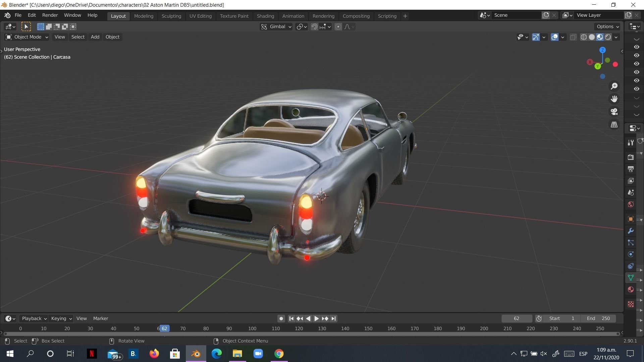Switch to Solid viewport shading

pyautogui.click(x=592, y=37)
